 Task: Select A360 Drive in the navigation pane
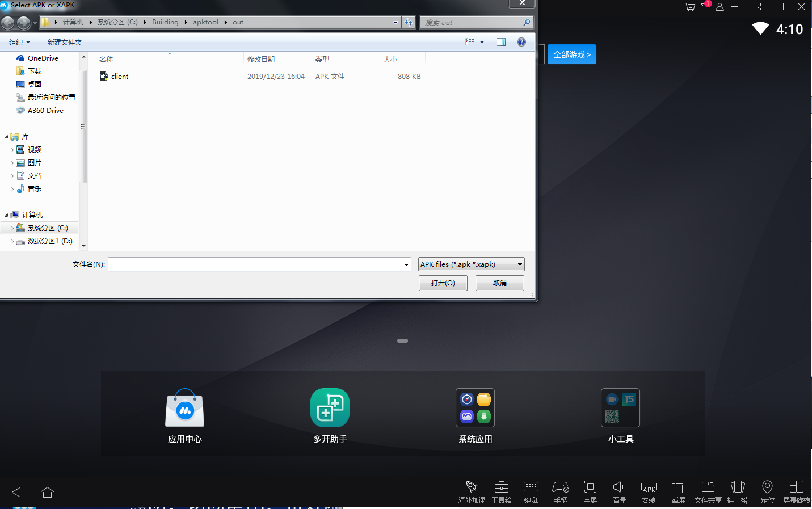click(40, 110)
